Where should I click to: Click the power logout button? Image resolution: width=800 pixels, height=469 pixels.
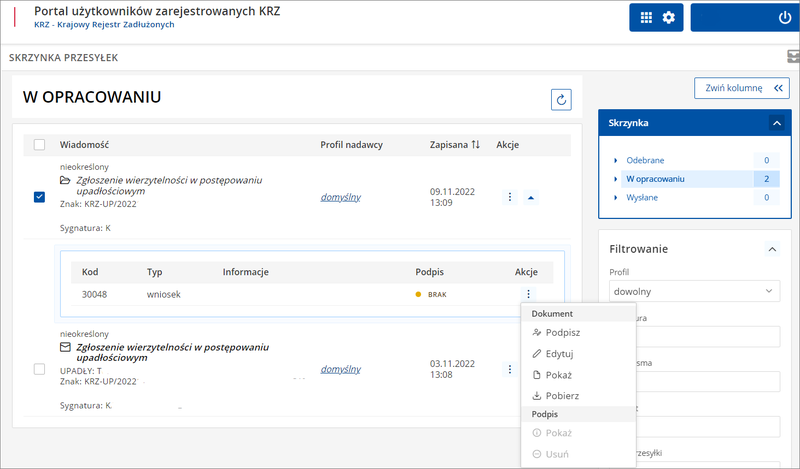(x=784, y=18)
